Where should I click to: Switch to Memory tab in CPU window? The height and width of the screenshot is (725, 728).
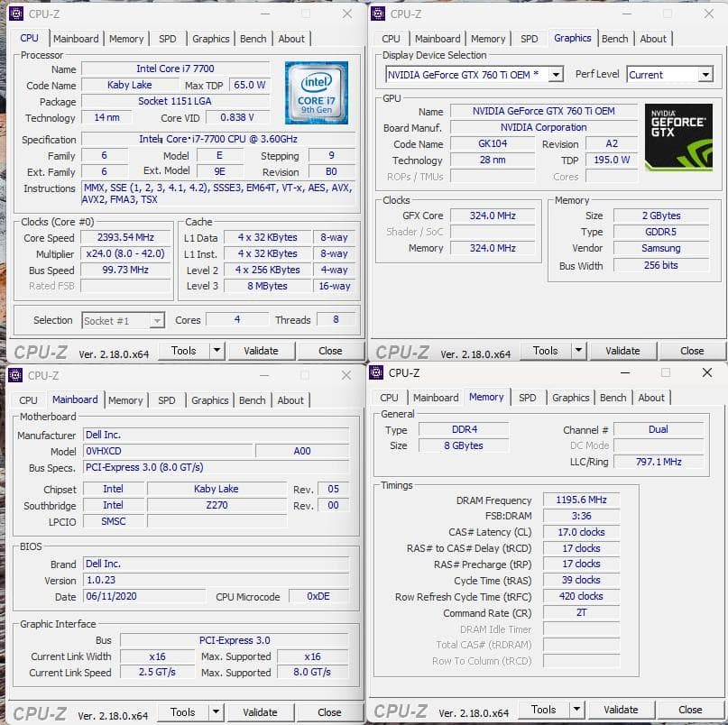126,39
